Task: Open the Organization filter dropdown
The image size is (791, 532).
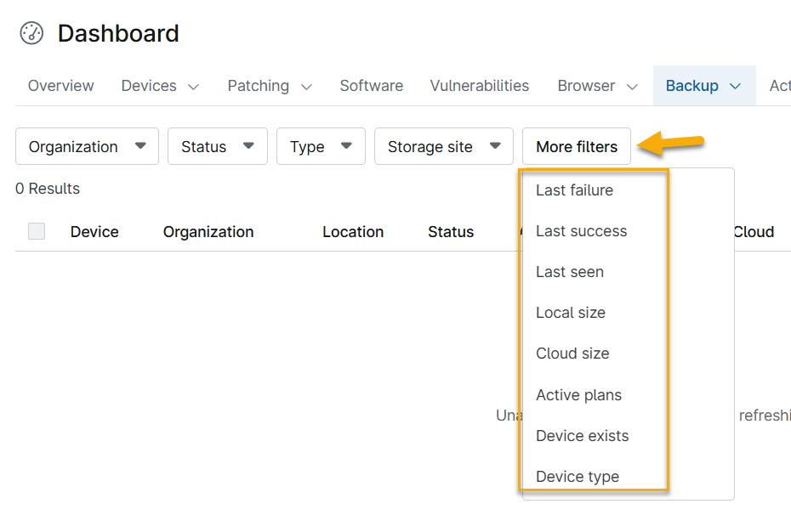Action: click(x=87, y=146)
